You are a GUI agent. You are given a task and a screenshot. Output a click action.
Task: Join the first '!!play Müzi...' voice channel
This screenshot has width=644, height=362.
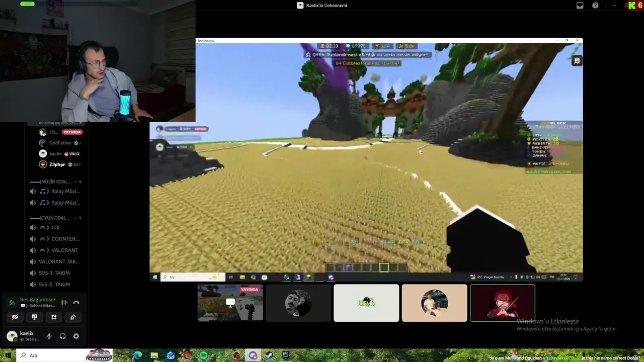[55, 191]
